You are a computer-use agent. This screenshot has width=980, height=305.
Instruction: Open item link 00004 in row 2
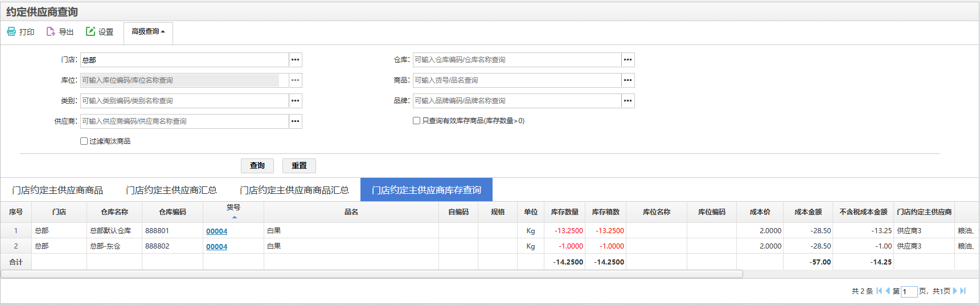pos(216,246)
